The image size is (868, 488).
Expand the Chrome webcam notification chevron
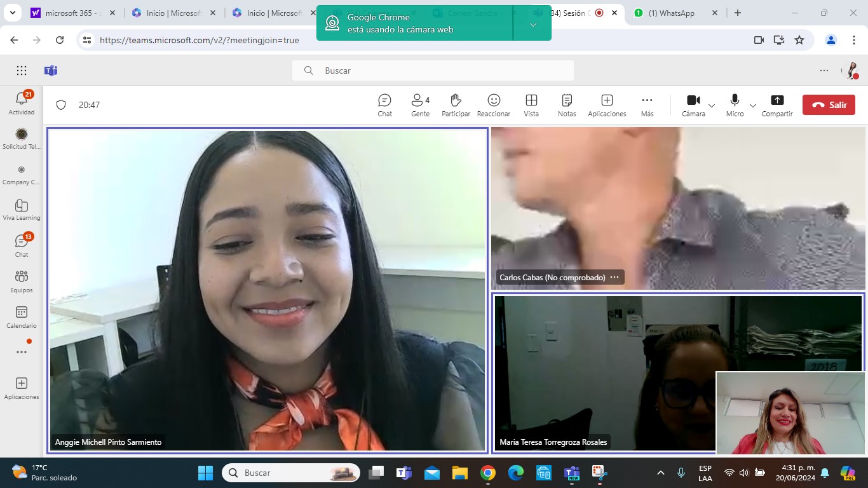tap(532, 24)
